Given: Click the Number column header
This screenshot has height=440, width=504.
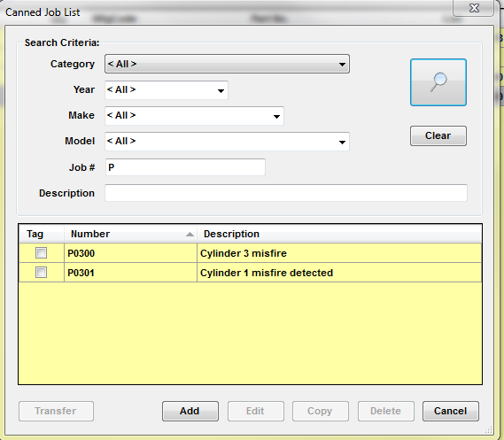Looking at the screenshot, I should (130, 234).
